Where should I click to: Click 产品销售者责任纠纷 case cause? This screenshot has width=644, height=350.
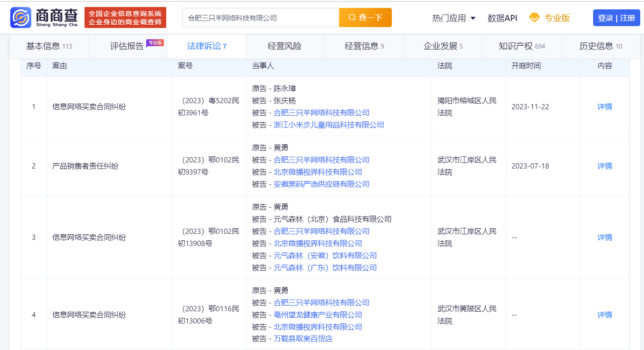pos(85,166)
